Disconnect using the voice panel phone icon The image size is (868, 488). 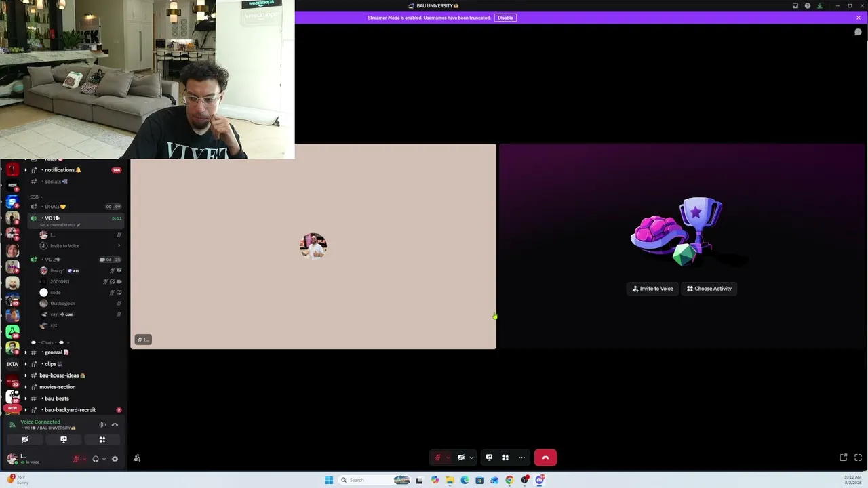click(115, 424)
